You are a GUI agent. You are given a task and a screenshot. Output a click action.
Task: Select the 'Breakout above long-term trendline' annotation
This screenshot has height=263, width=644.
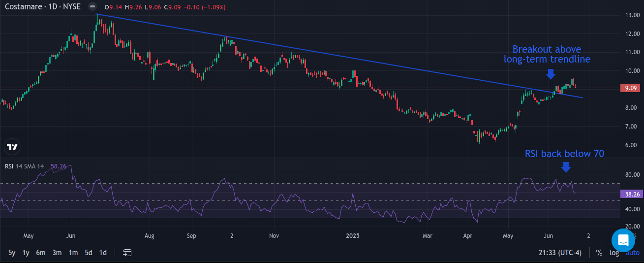[x=547, y=54]
